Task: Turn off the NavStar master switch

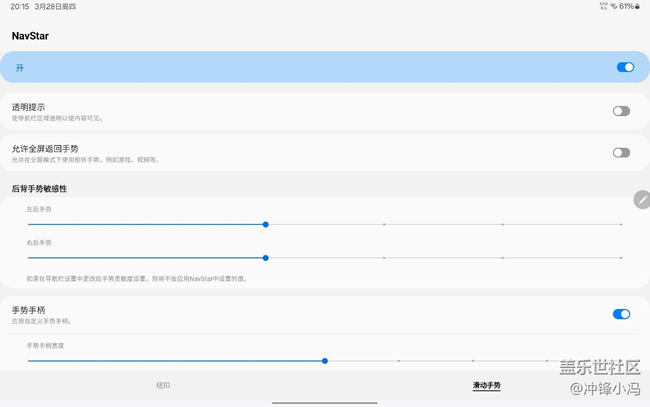Action: (x=624, y=67)
